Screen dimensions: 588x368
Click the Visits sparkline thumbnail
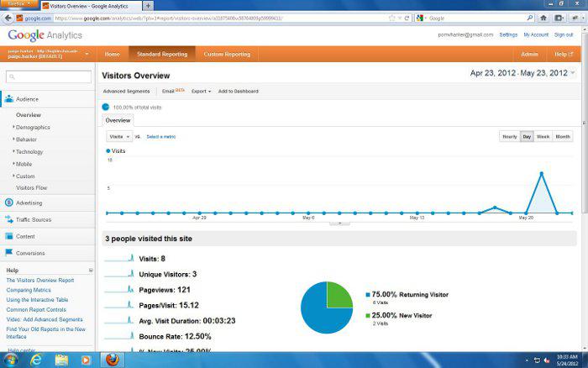coord(119,259)
